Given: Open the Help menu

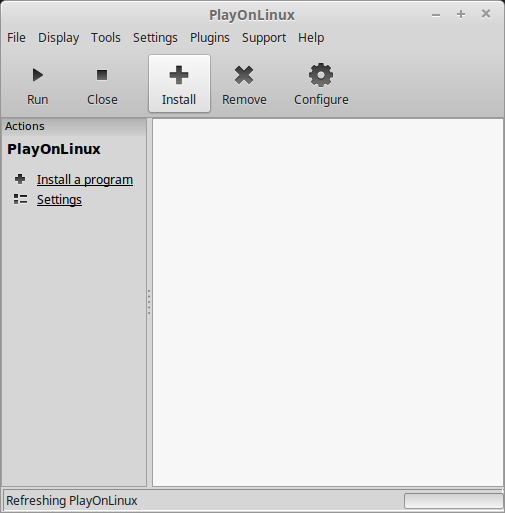Looking at the screenshot, I should [311, 38].
